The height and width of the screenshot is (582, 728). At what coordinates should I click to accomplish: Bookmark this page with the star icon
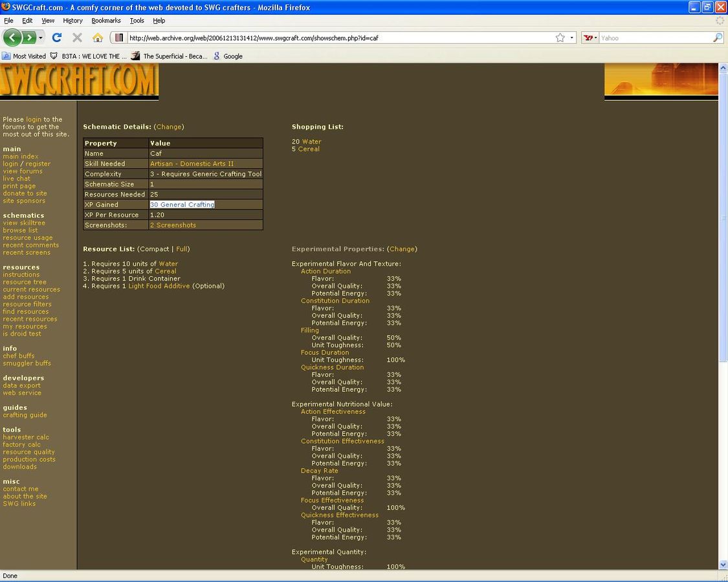[560, 38]
